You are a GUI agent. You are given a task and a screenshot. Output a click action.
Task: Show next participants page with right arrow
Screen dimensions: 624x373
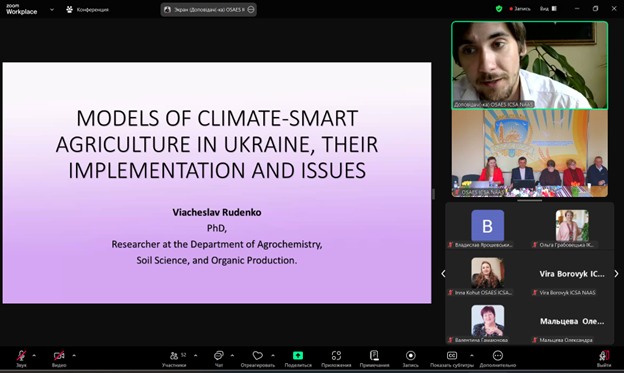click(x=616, y=274)
